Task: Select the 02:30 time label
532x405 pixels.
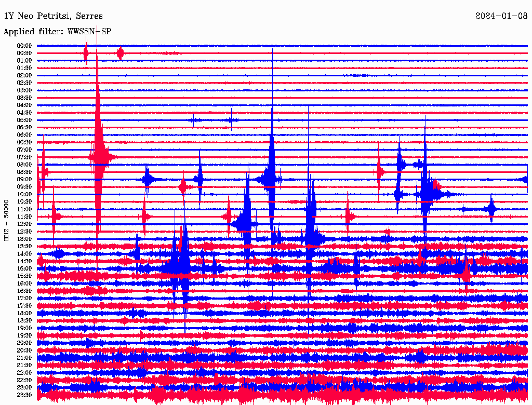Action: 24,83
